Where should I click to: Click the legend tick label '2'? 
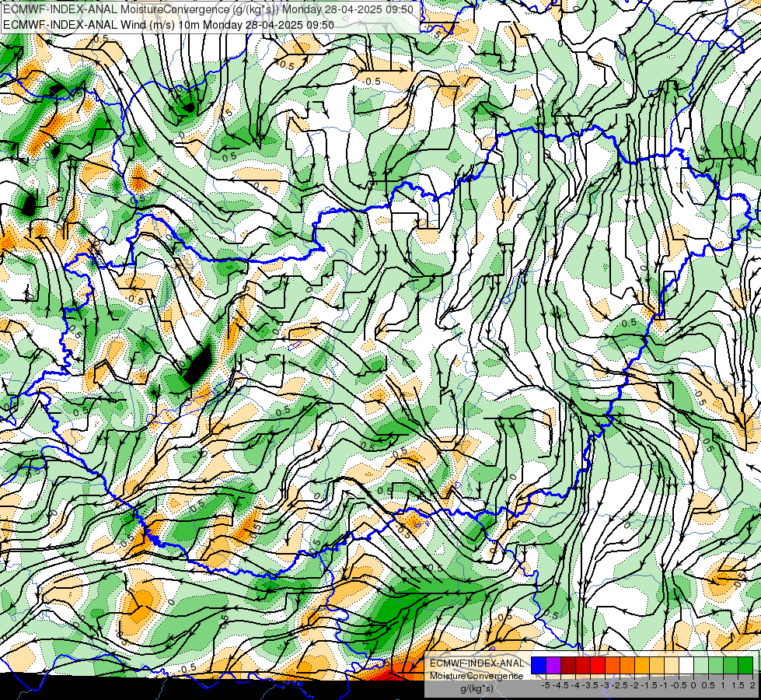click(752, 685)
